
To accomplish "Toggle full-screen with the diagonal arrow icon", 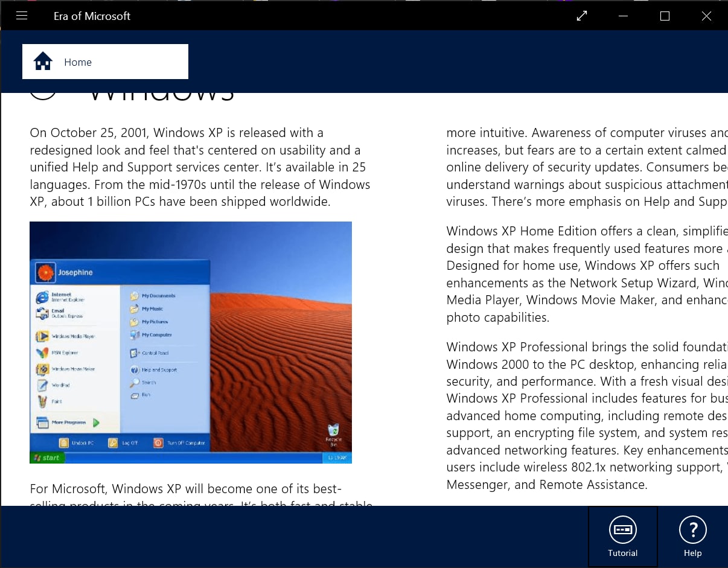I will point(582,16).
